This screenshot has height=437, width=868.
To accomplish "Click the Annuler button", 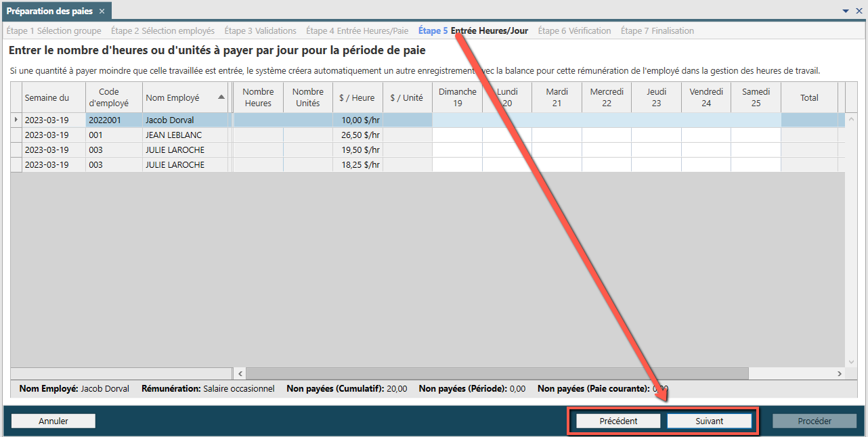I will (53, 421).
